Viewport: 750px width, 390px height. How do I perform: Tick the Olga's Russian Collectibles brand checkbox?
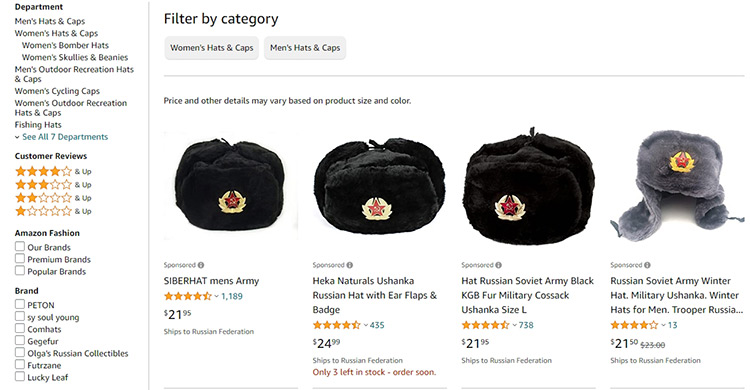[20, 352]
